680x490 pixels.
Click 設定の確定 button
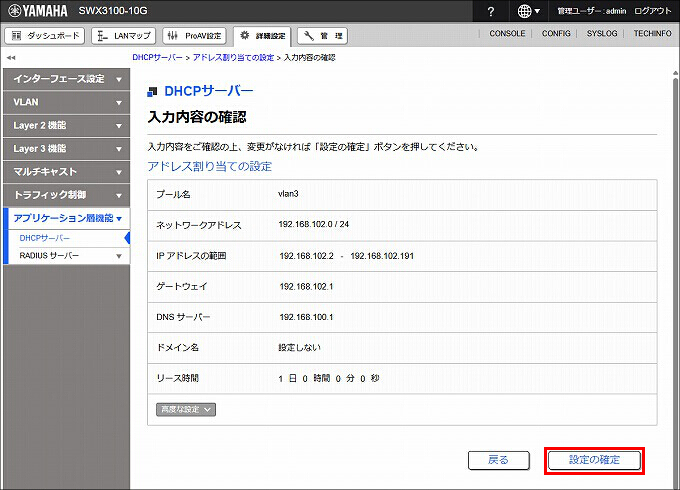pos(594,460)
